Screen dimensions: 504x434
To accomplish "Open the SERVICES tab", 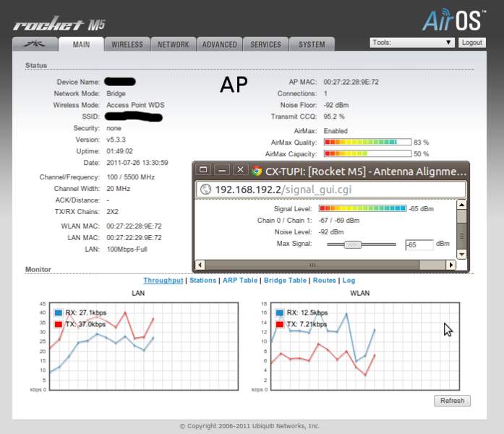I will pyautogui.click(x=266, y=44).
